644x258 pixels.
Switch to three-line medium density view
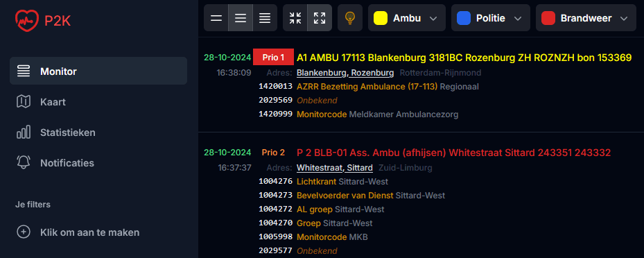click(241, 18)
